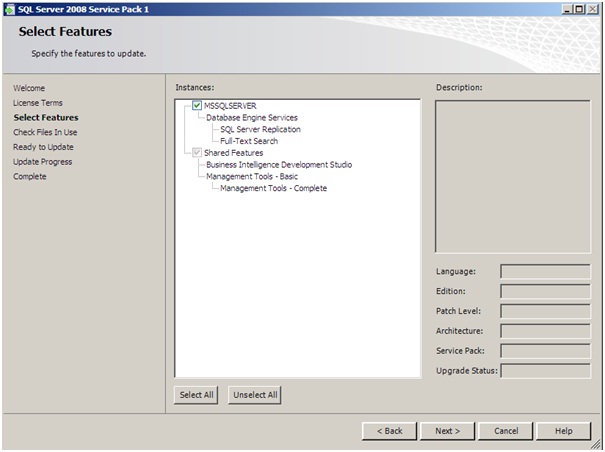The image size is (605, 452).
Task: Click the Select Features step
Action: click(x=46, y=117)
